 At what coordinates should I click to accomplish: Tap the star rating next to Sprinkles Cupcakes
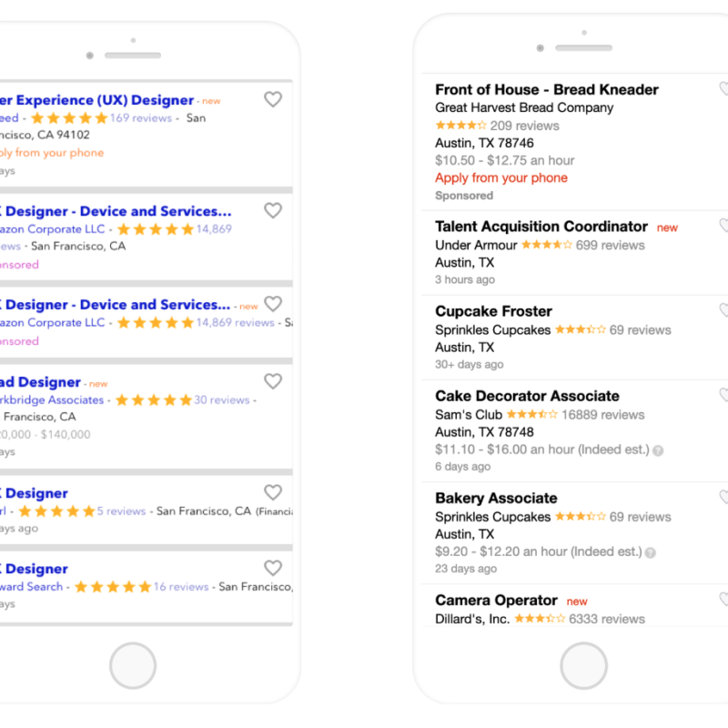580,329
